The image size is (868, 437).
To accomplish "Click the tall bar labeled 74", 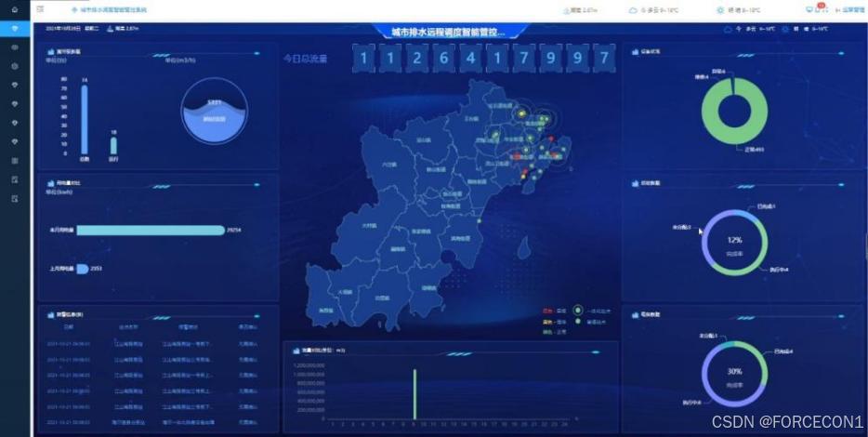I will pyautogui.click(x=85, y=120).
